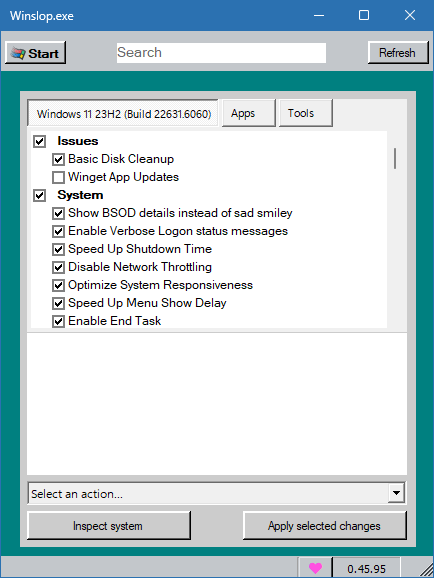The height and width of the screenshot is (578, 434).
Task: Click the Inspect system button
Action: pyautogui.click(x=109, y=525)
